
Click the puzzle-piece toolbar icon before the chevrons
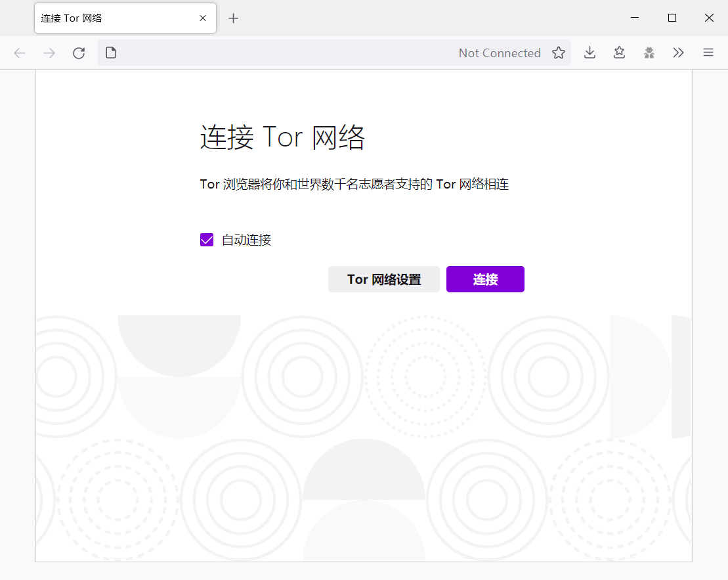[649, 53]
